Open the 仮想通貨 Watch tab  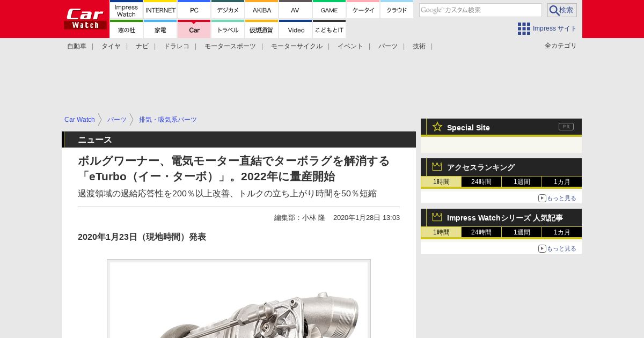(262, 29)
